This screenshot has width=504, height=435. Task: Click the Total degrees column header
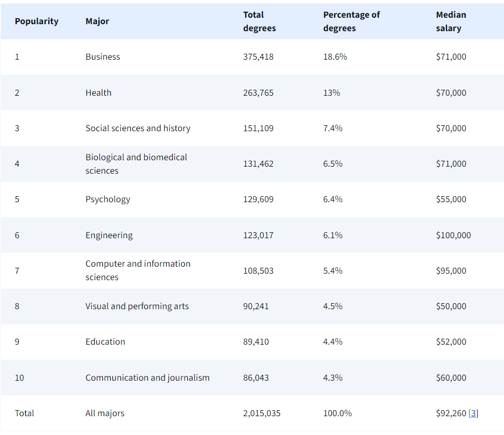coord(259,22)
